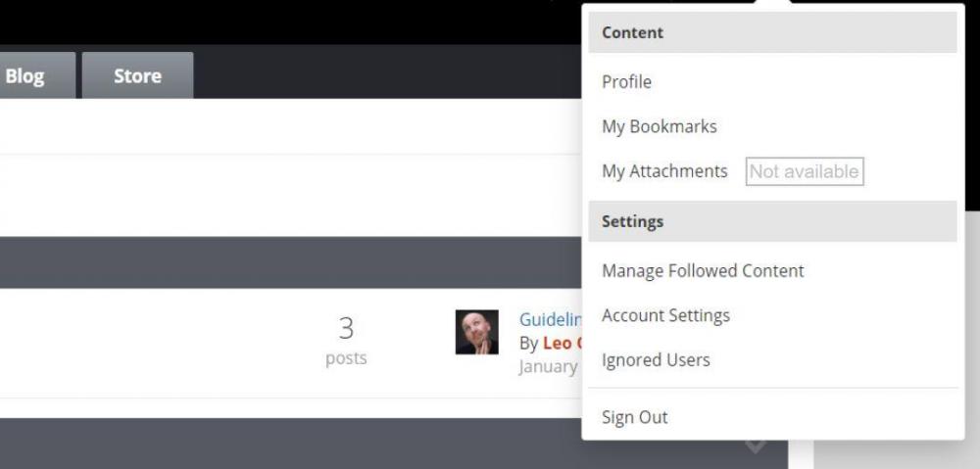Click the word posts under the count
Viewport: 980px width, 469px height.
tap(346, 358)
